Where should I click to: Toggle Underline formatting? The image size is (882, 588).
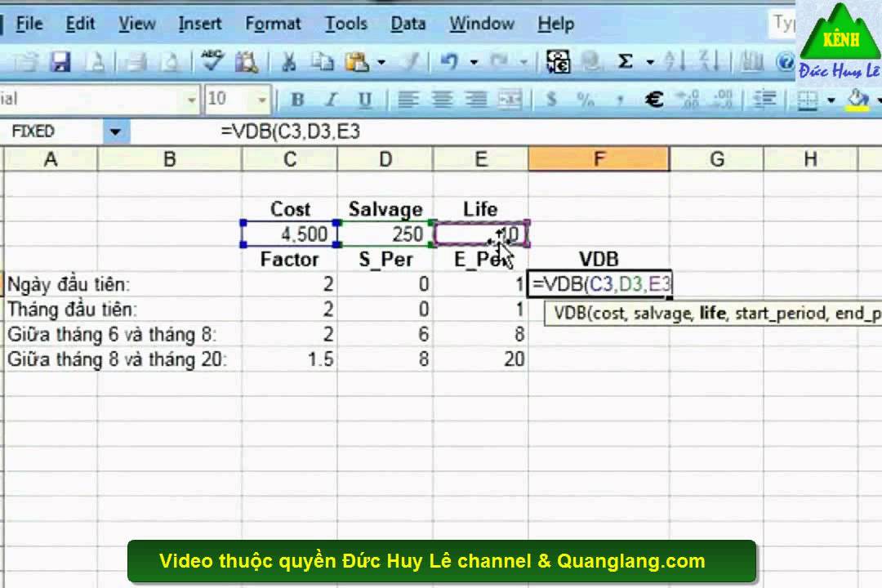(x=365, y=100)
